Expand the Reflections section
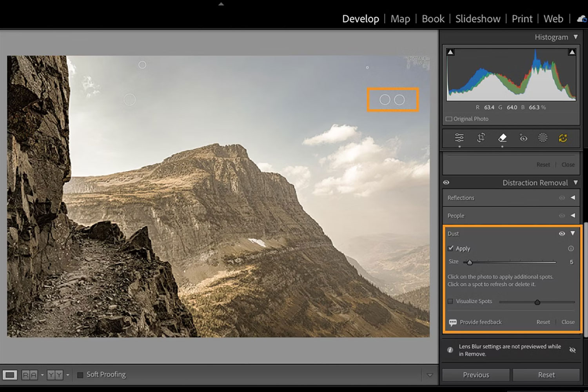Screen dimensions: 588x392 [573, 198]
